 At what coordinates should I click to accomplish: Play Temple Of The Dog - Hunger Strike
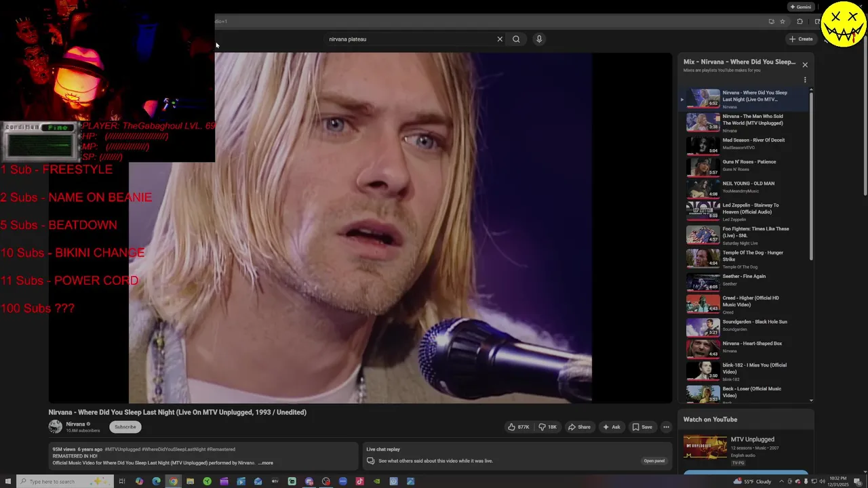click(745, 259)
